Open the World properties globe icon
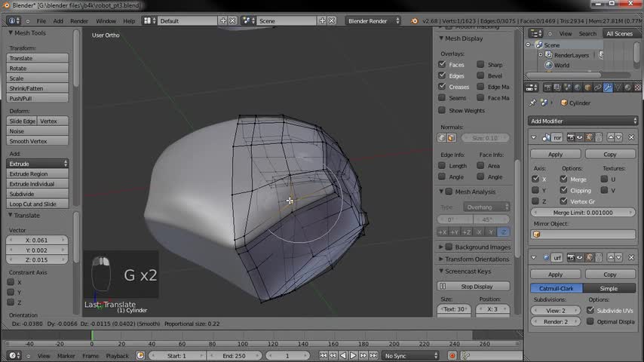644x362 pixels. tap(578, 87)
